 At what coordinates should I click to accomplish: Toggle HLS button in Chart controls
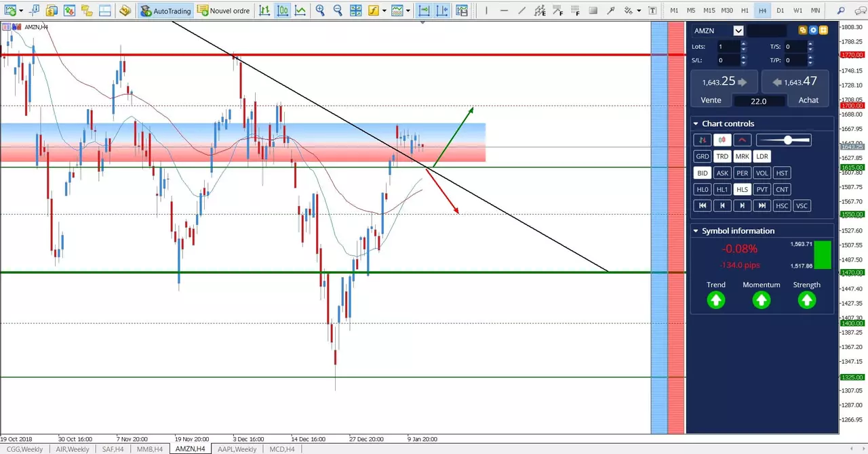(x=743, y=190)
